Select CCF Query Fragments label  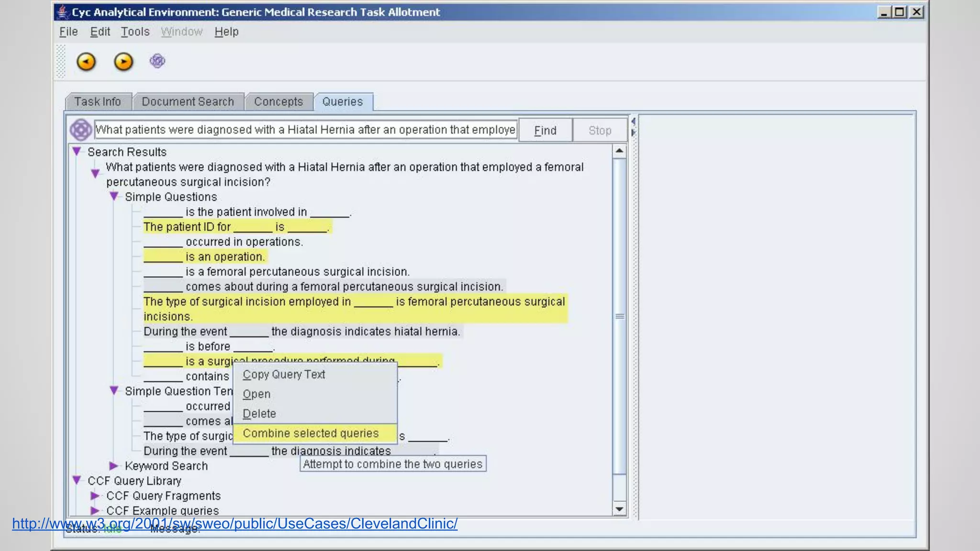pyautogui.click(x=163, y=496)
